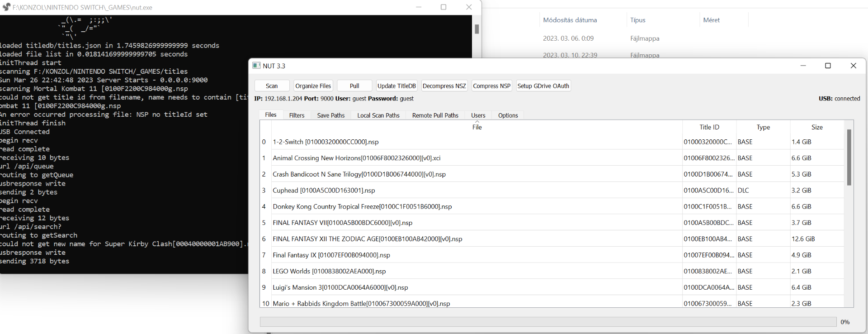Screen dimensions: 868x334
Task: Click Compress NSP button
Action: (x=491, y=86)
